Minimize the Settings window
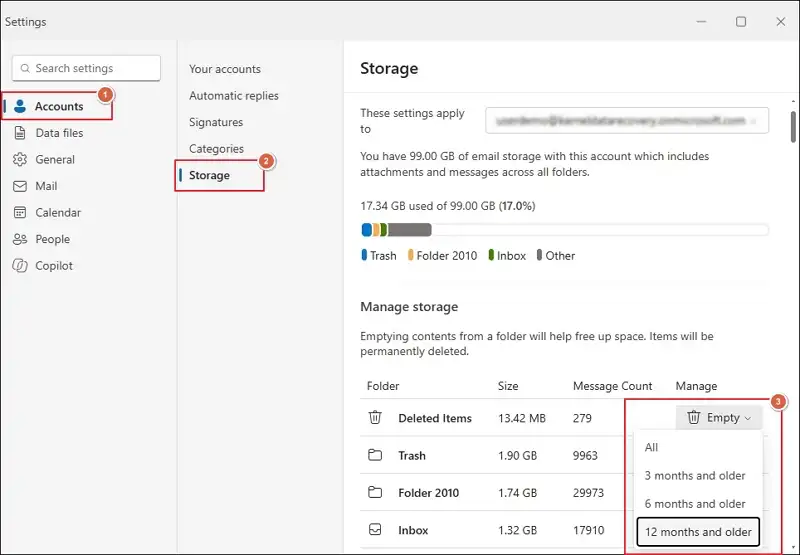The width and height of the screenshot is (800, 555). [702, 21]
